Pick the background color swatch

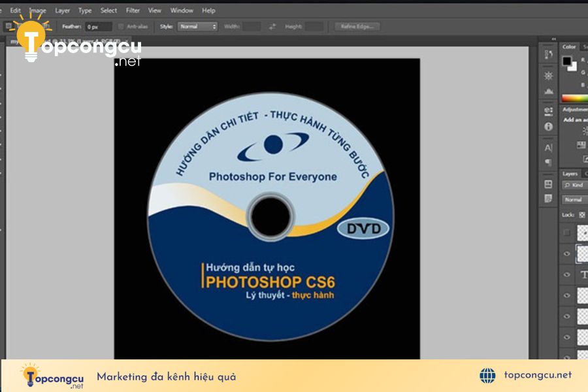(x=572, y=67)
